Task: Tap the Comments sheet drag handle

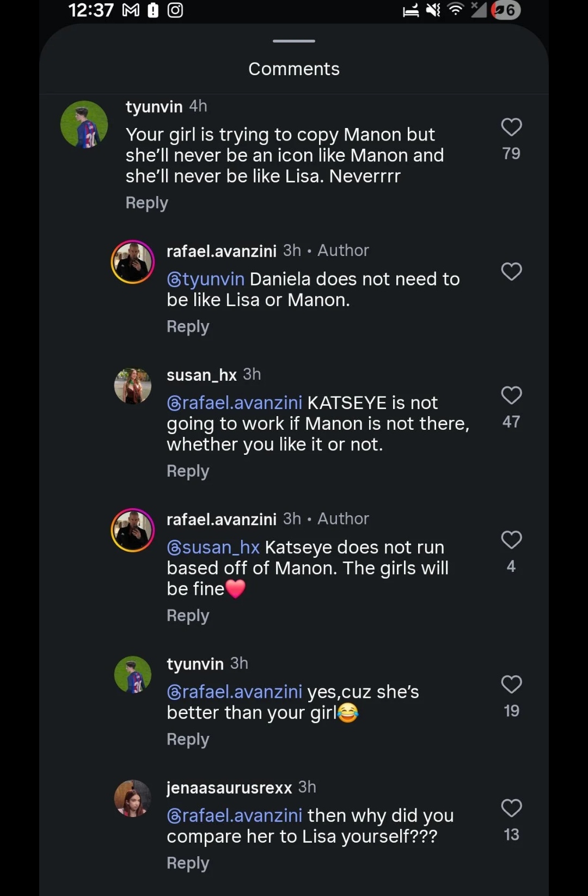Action: click(294, 41)
